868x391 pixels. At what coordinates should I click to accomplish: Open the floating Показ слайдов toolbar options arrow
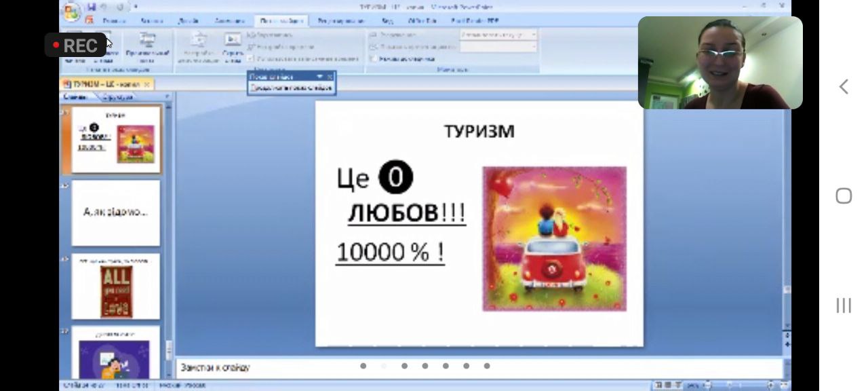click(x=320, y=77)
